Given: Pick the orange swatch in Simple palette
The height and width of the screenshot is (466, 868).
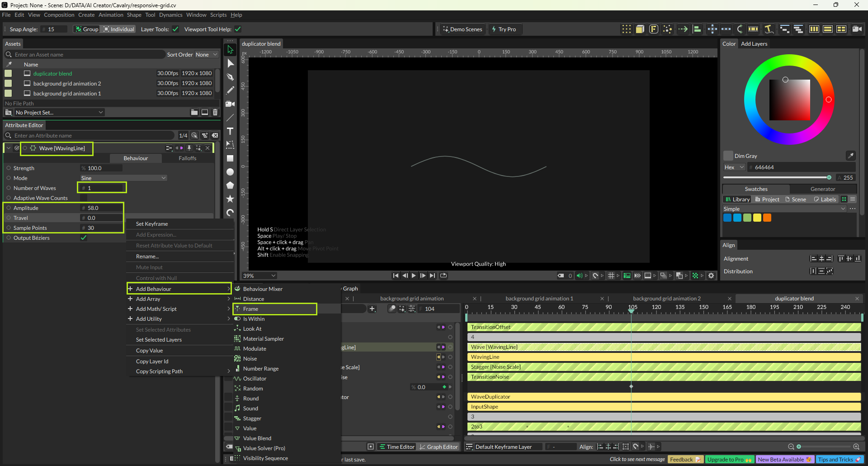Looking at the screenshot, I should pyautogui.click(x=767, y=218).
